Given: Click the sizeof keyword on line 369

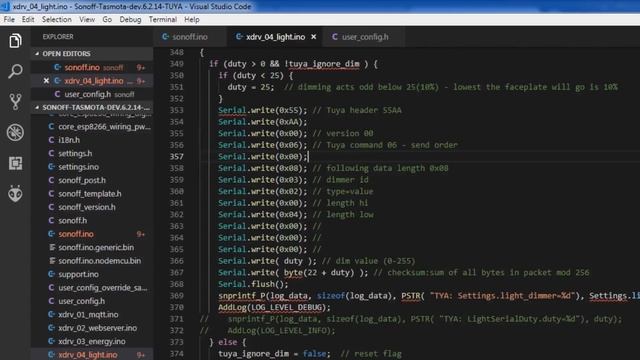Looking at the screenshot, I should coord(331,296).
